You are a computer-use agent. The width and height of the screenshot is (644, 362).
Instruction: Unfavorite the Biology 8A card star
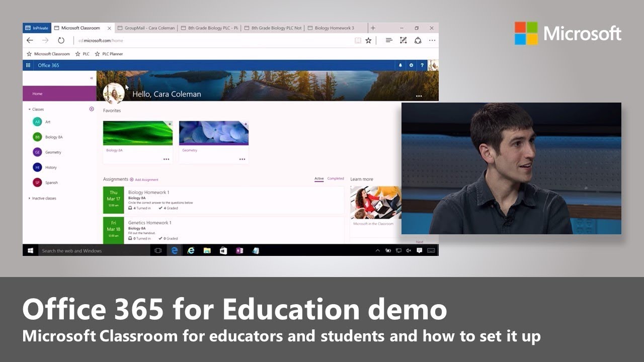tap(170, 124)
